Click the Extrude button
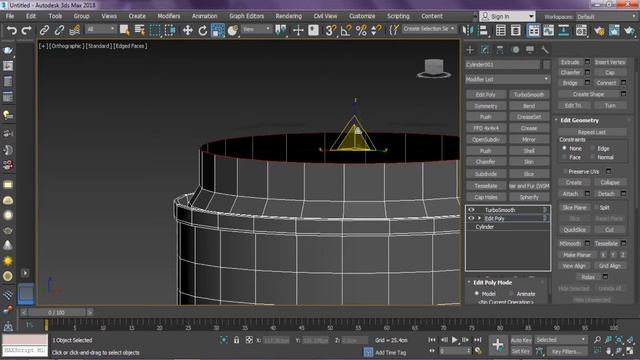The image size is (640, 360). (570, 62)
